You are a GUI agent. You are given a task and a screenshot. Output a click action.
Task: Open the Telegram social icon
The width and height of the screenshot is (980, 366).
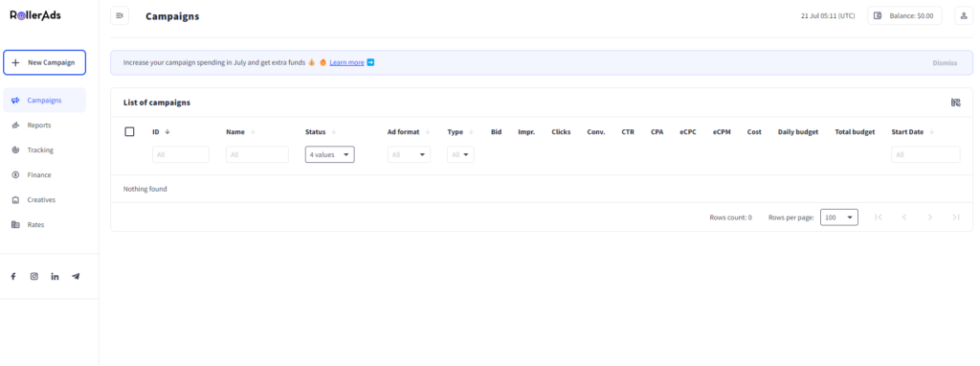[x=76, y=277]
